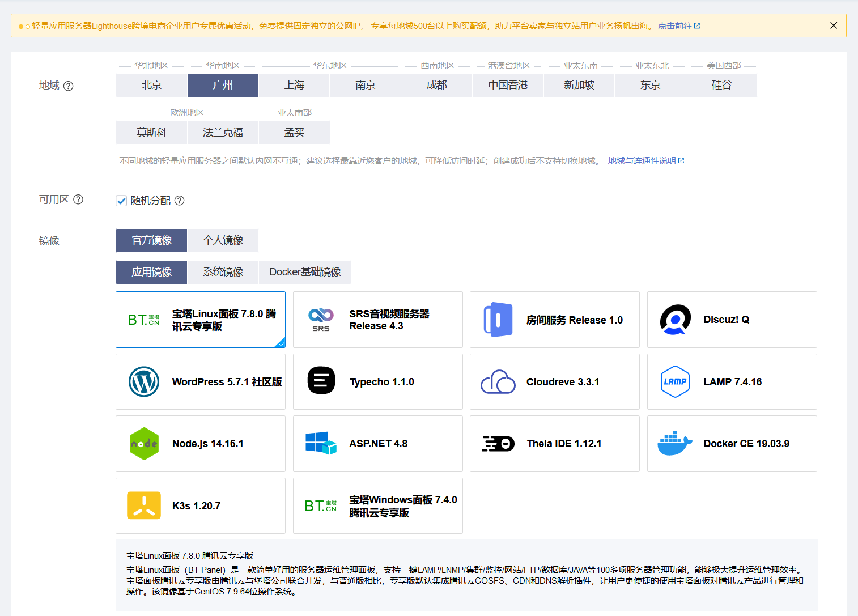Choose the 房间服务 Release 1.0 label
Screen dimensions: 858x616
pos(575,320)
